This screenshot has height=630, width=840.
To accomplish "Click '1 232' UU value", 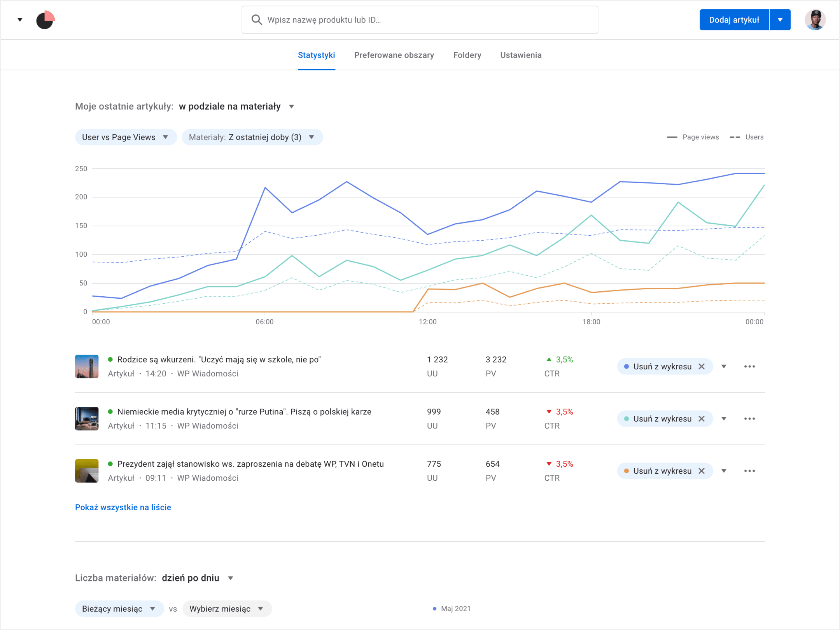I will tap(437, 360).
